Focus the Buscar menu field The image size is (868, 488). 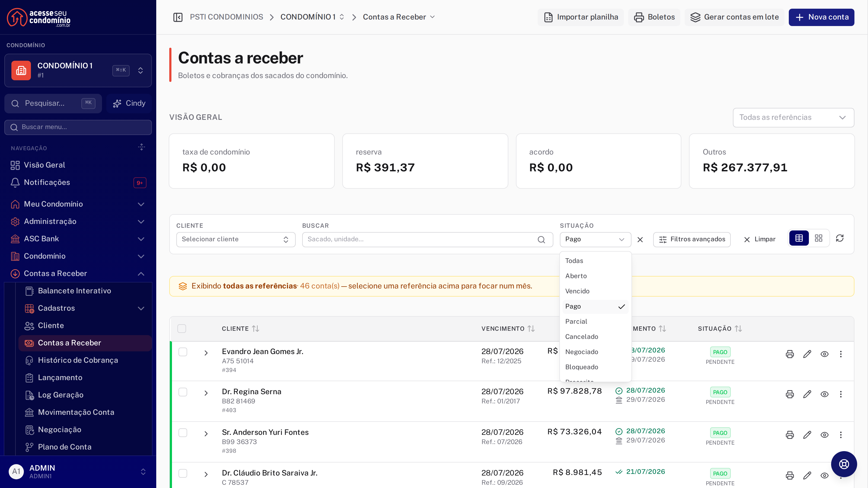pyautogui.click(x=78, y=127)
